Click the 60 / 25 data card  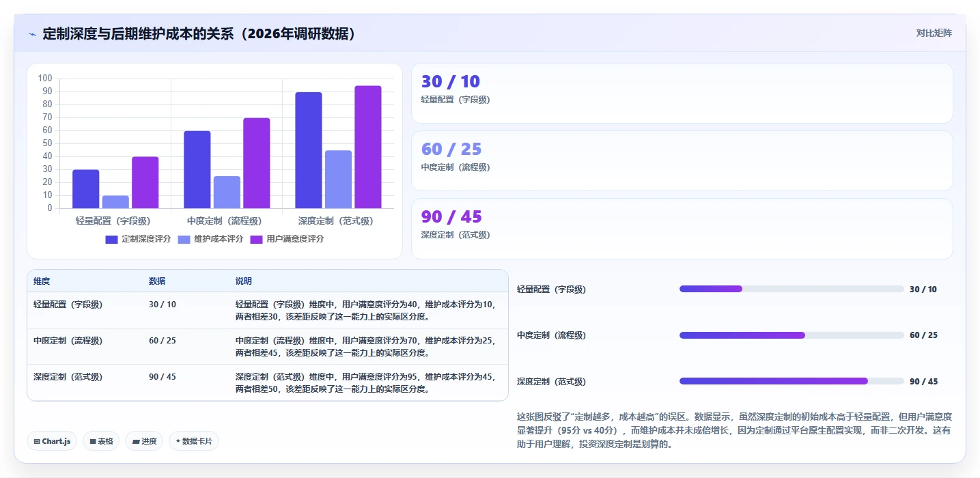click(682, 160)
